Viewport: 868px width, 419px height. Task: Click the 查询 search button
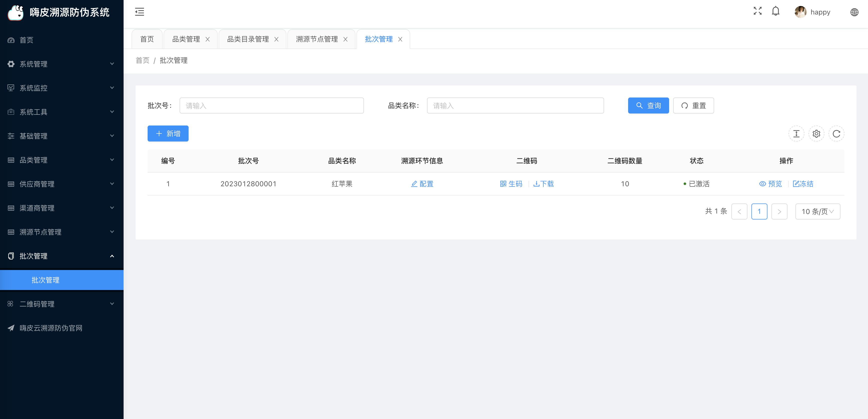648,106
